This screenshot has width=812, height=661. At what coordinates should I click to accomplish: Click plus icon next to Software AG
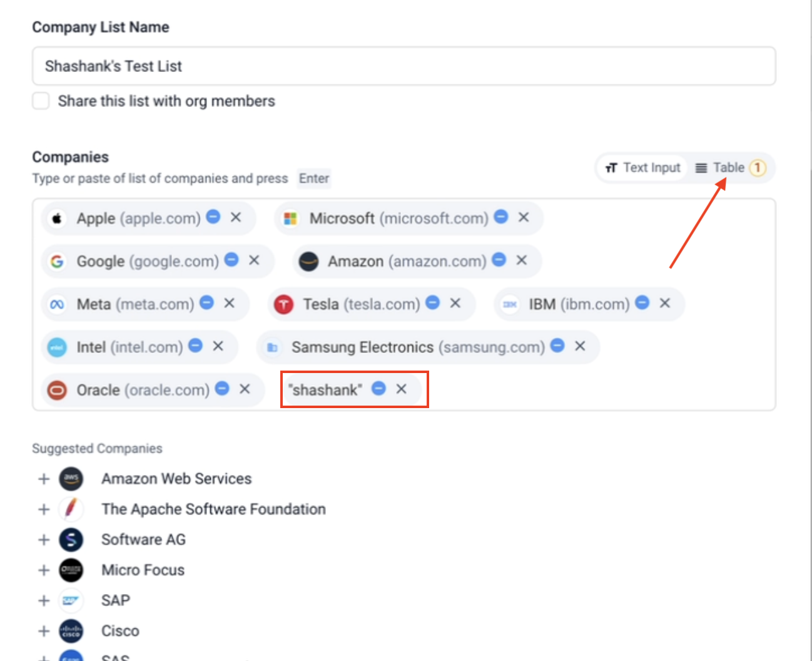pos(44,540)
